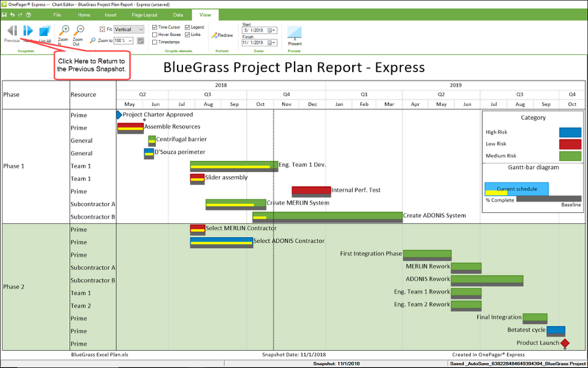
Task: Open the Start date calendar dropdown
Action: (271, 30)
